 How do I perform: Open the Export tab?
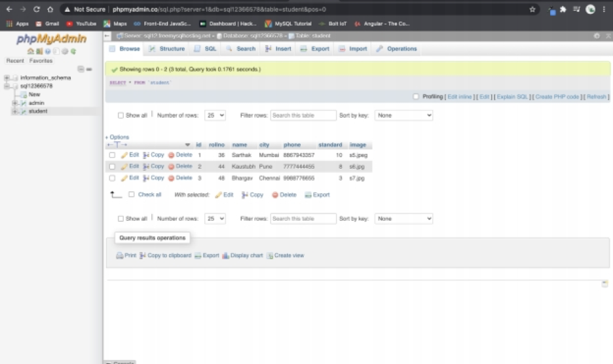[x=315, y=49]
